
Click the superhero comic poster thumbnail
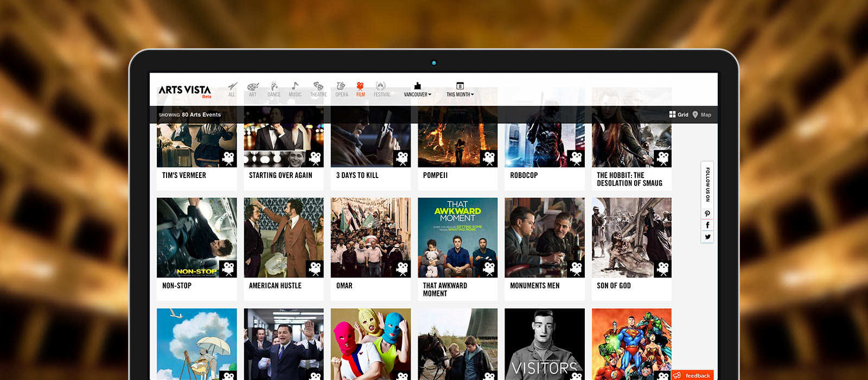tap(631, 344)
